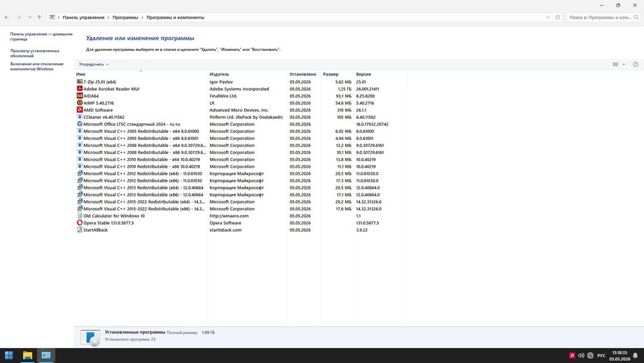The image size is (644, 363).
Task: Expand chevron after Программы breadcrumb
Action: tap(142, 17)
